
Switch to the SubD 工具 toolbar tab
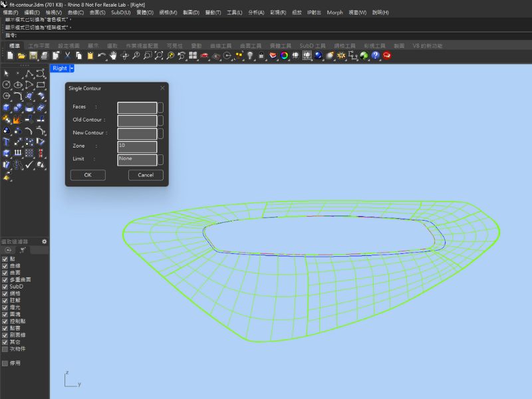point(313,46)
